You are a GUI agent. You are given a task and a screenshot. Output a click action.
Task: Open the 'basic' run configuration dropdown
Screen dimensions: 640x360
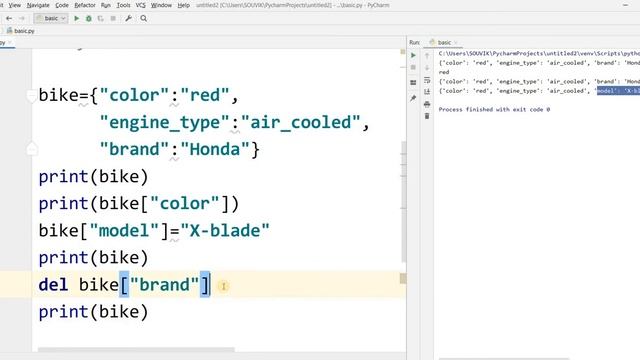point(51,18)
